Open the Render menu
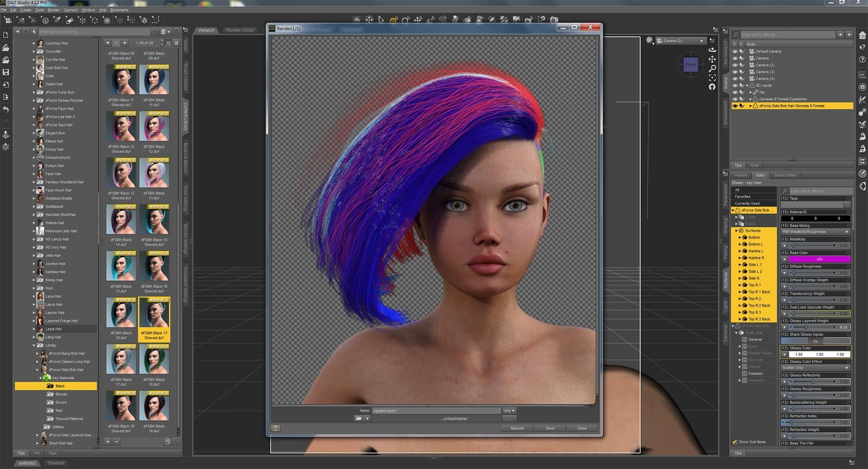This screenshot has height=469, width=868. tap(53, 10)
